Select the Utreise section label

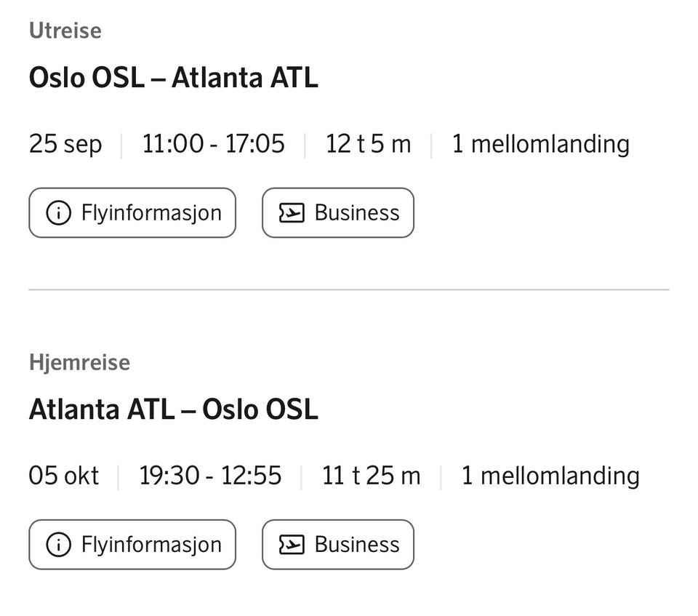[65, 31]
